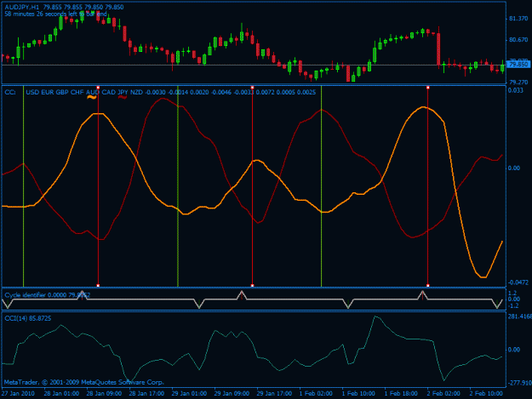Select bottom handle of red line at 28 Jan 09:00
The height and width of the screenshot is (399, 532).
[x=98, y=286]
